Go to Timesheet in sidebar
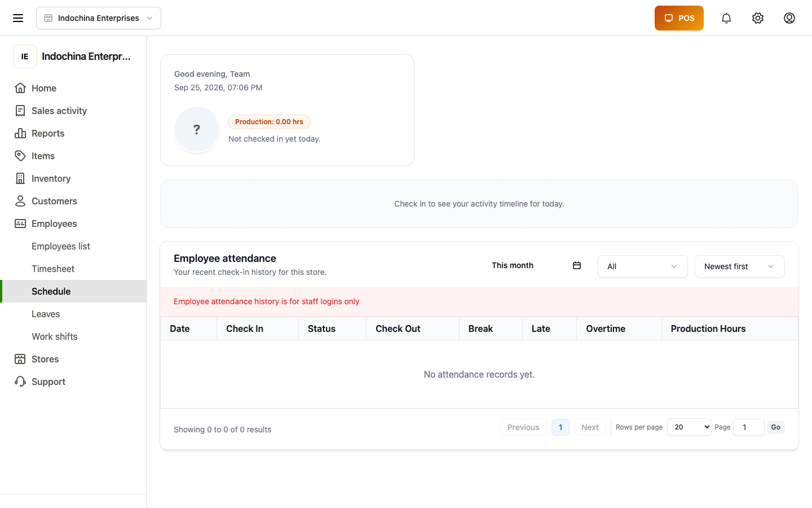This screenshot has height=508, width=812. (53, 269)
